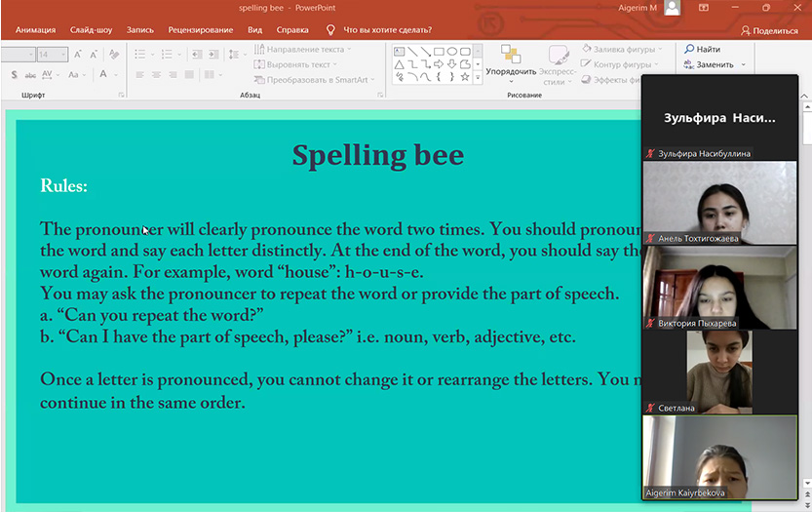
Task: Expand the shapes gallery list
Action: (478, 76)
